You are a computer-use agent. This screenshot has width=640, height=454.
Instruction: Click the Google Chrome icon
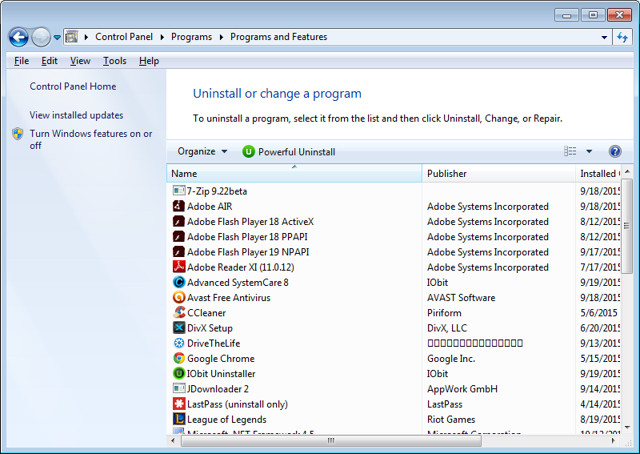pos(179,358)
